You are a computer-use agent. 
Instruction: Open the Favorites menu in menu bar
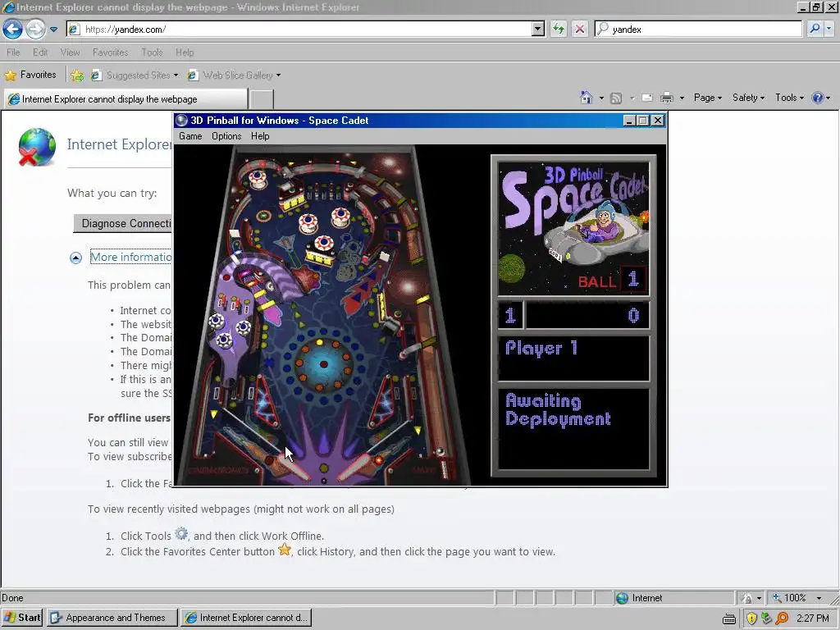111,52
